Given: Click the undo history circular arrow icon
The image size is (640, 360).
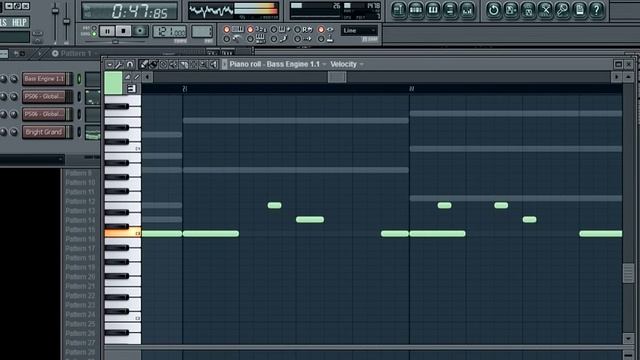Looking at the screenshot, I should coord(493,10).
